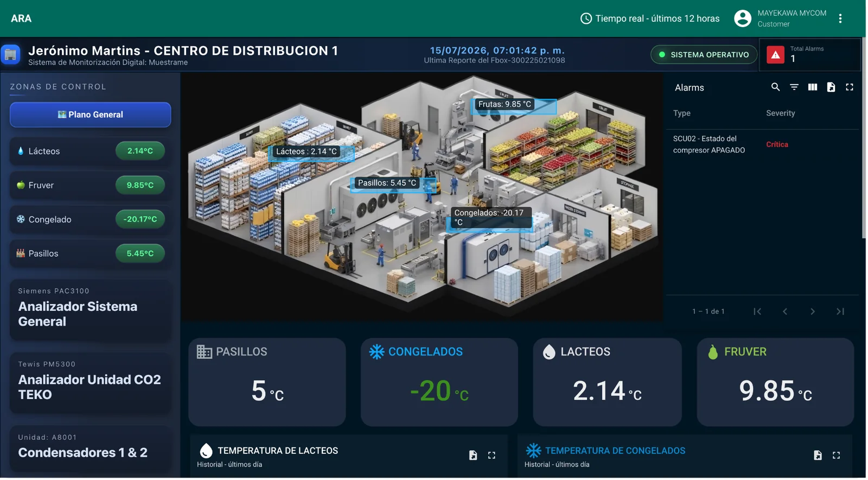The width and height of the screenshot is (868, 480).
Task: Go to last page of alarms
Action: point(840,311)
